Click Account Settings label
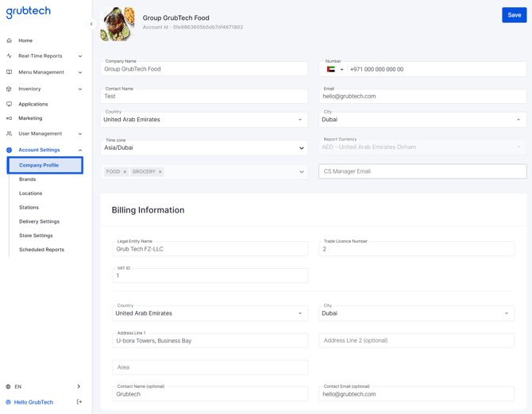The image size is (532, 414). point(39,150)
